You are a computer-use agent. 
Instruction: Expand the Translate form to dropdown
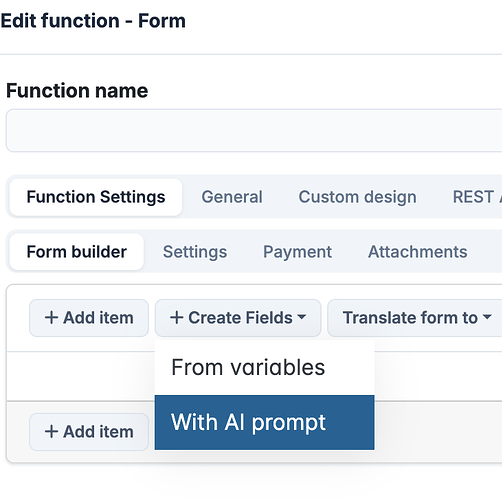click(x=415, y=318)
